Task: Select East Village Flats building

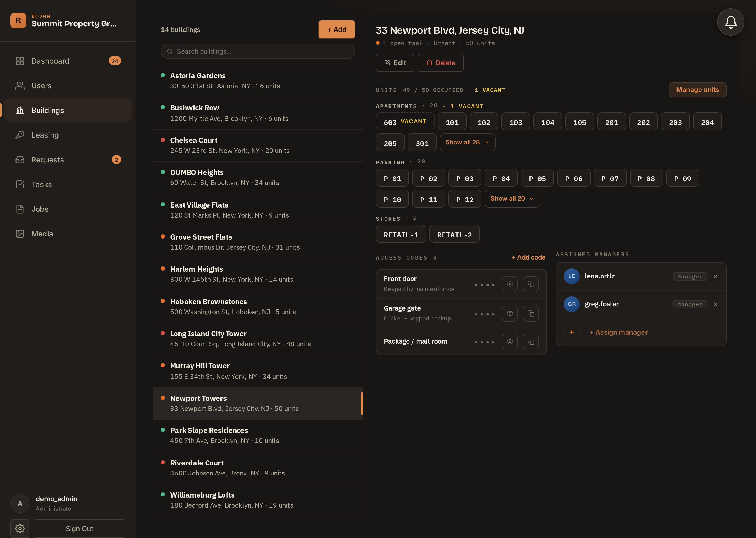Action: [258, 210]
